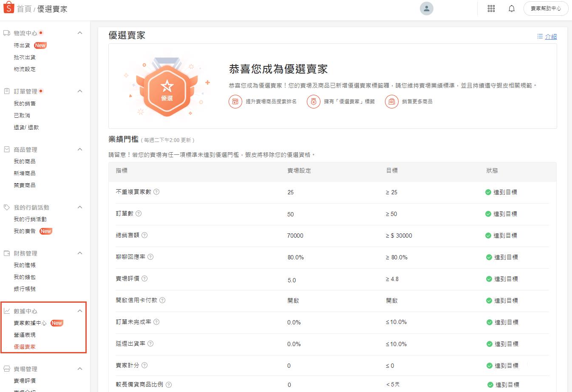Click help icon next to 訂單未完成率
Screen dimensions: 572x392
pos(156,322)
